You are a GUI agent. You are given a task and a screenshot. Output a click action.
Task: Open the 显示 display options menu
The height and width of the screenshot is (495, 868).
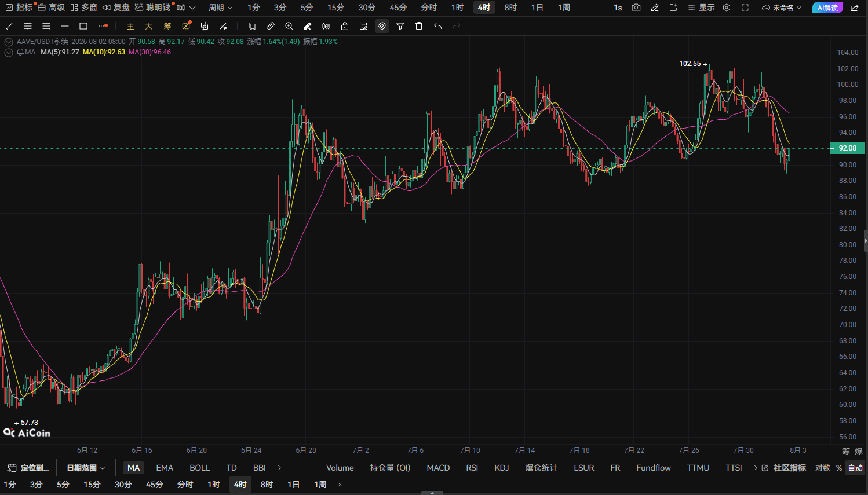tap(702, 8)
